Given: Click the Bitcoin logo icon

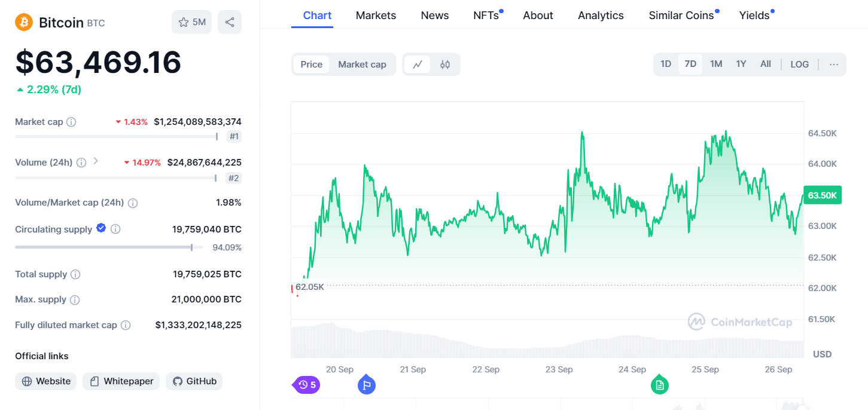Looking at the screenshot, I should (23, 22).
